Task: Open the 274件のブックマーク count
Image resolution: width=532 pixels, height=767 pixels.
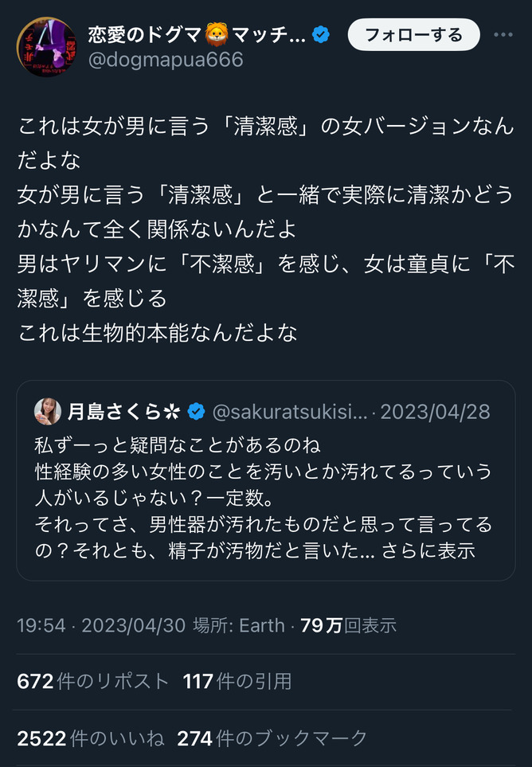Action: tap(272, 738)
